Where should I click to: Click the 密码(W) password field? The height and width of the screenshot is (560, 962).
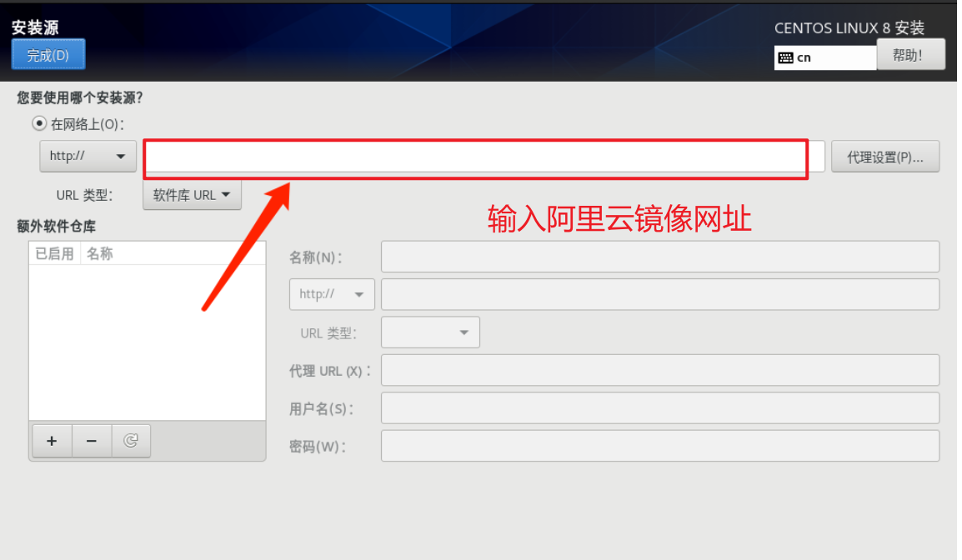point(660,446)
